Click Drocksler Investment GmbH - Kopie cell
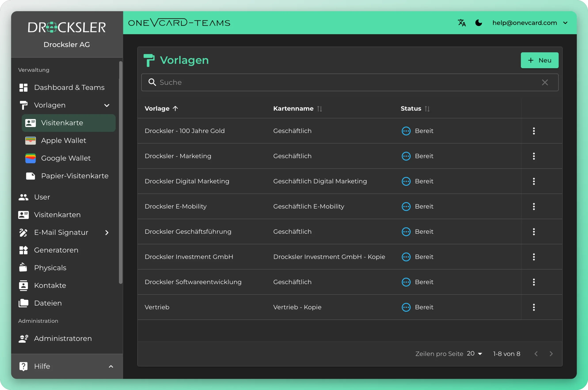Viewport: 588px width, 390px height. (x=329, y=257)
